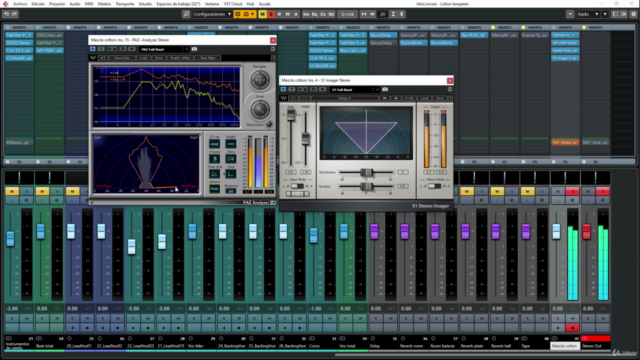Click Save button in PAZ Analyzer toolbar
Screen dimensions: 640x360
coord(159,58)
